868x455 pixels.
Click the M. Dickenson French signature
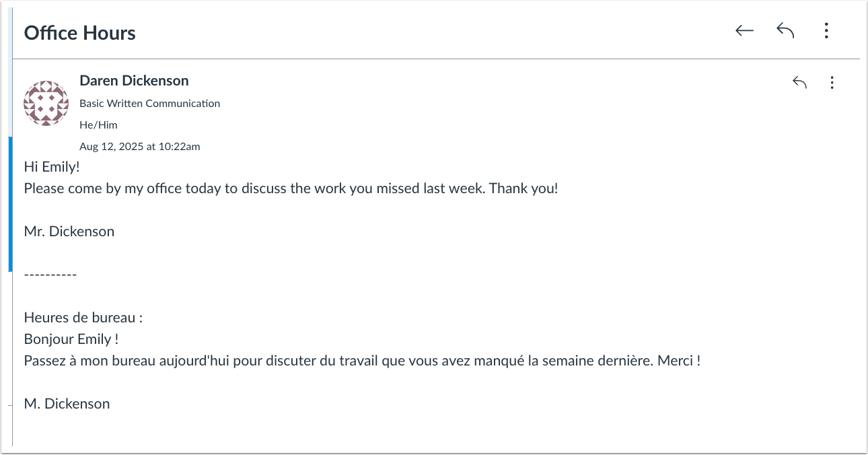coord(67,403)
